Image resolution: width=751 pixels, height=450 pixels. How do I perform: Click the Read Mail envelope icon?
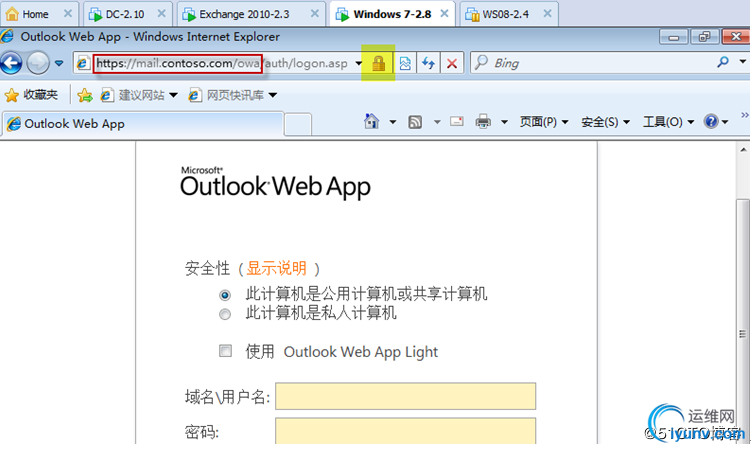(456, 121)
